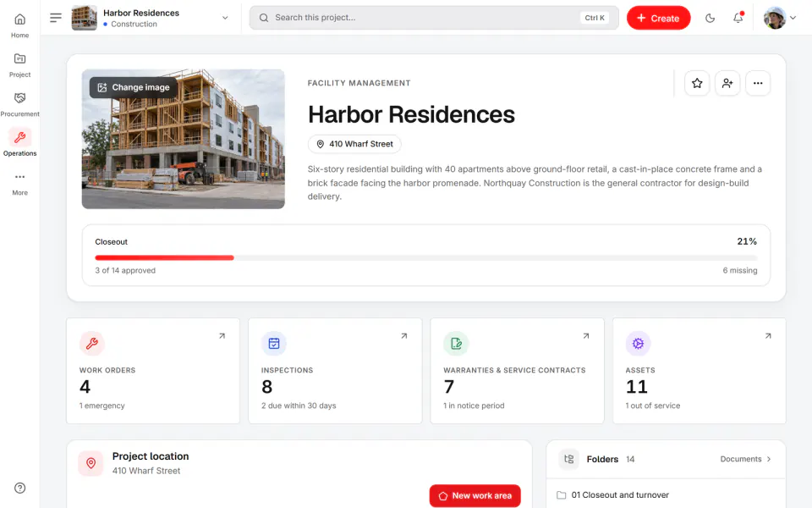Toggle dark mode moon icon
This screenshot has width=812, height=508.
(710, 18)
